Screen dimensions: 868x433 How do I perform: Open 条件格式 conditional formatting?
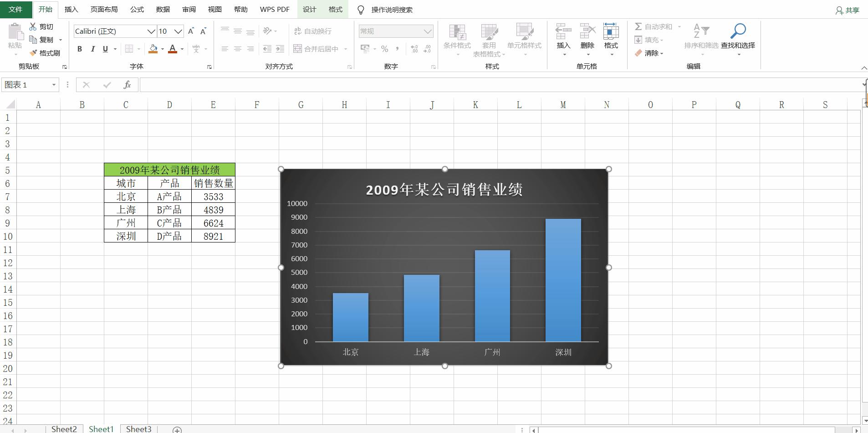click(457, 40)
